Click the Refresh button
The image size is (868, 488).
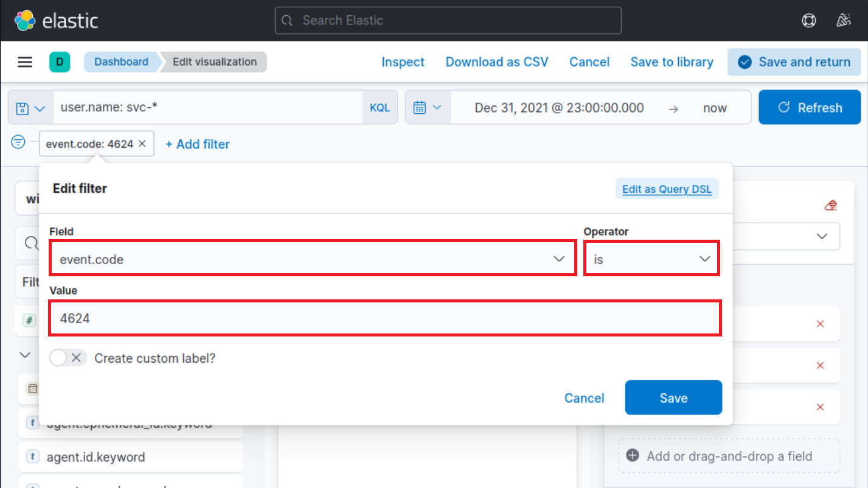(810, 107)
